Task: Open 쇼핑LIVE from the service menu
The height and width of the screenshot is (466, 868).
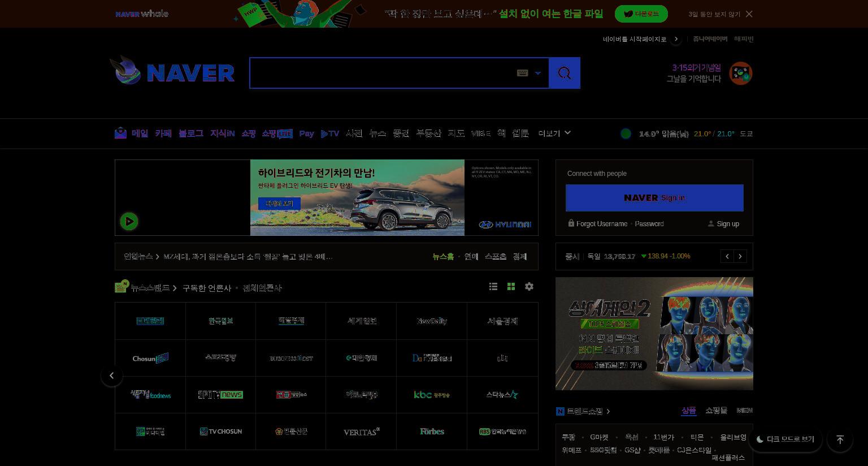Action: pos(277,133)
